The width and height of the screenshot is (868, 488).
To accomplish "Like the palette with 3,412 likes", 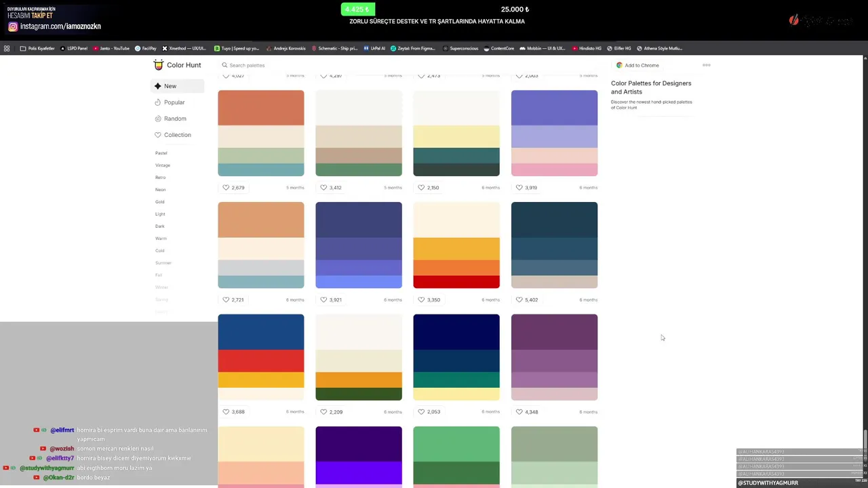I will (331, 188).
